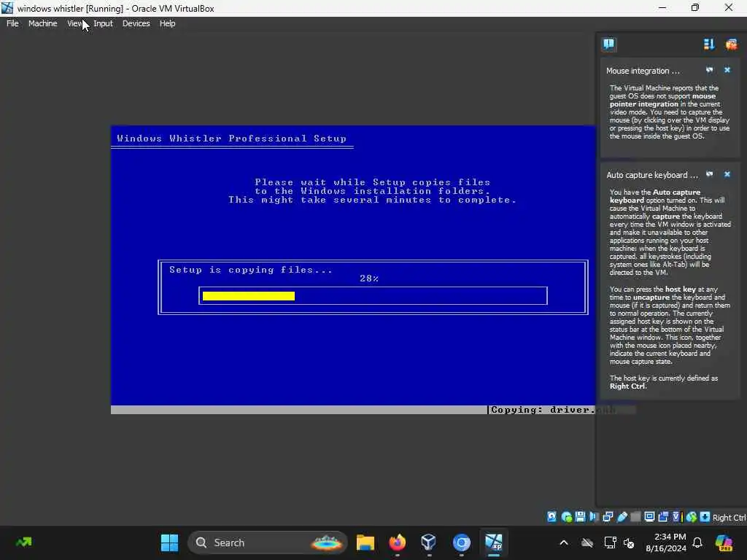Dismiss the Mouse integration notification
Screen dimensions: 747x560
(x=727, y=70)
